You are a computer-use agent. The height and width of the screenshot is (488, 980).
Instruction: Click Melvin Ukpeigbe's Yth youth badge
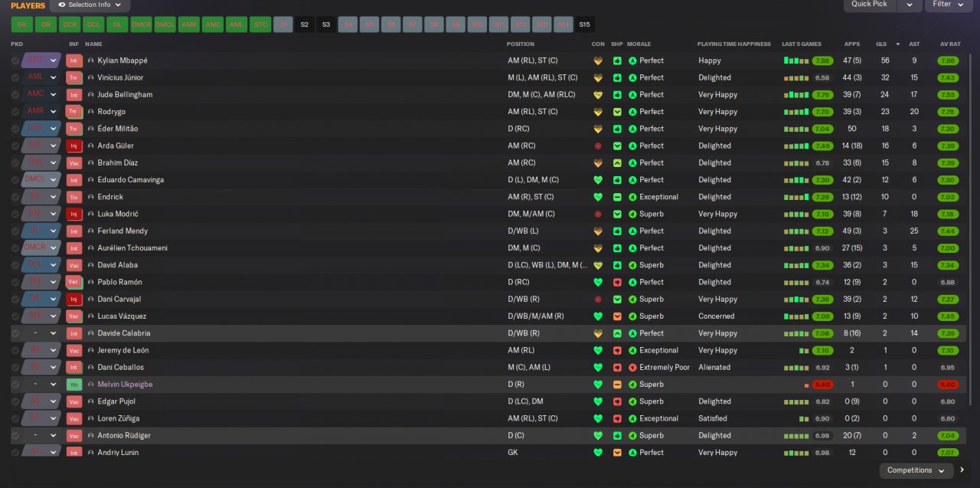[73, 385]
